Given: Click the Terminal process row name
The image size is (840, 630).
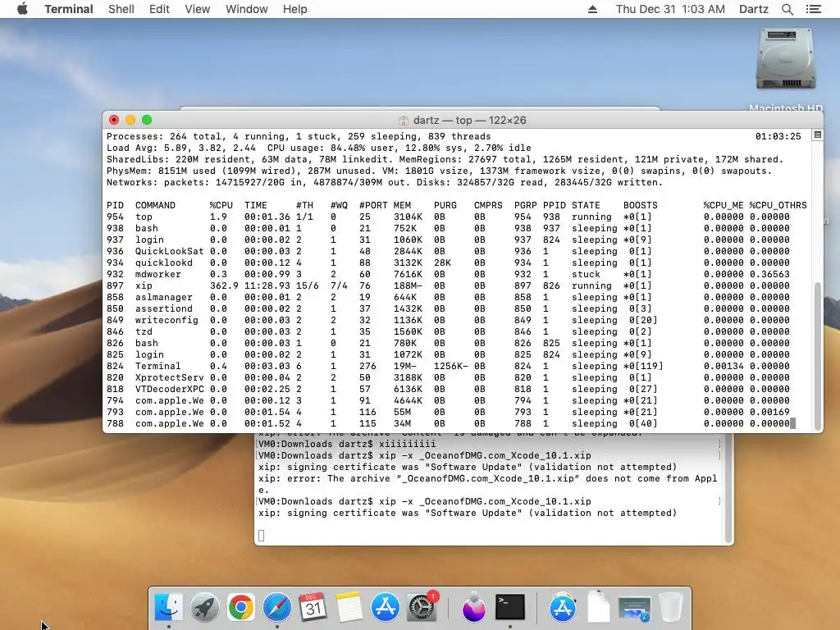Looking at the screenshot, I should [158, 366].
